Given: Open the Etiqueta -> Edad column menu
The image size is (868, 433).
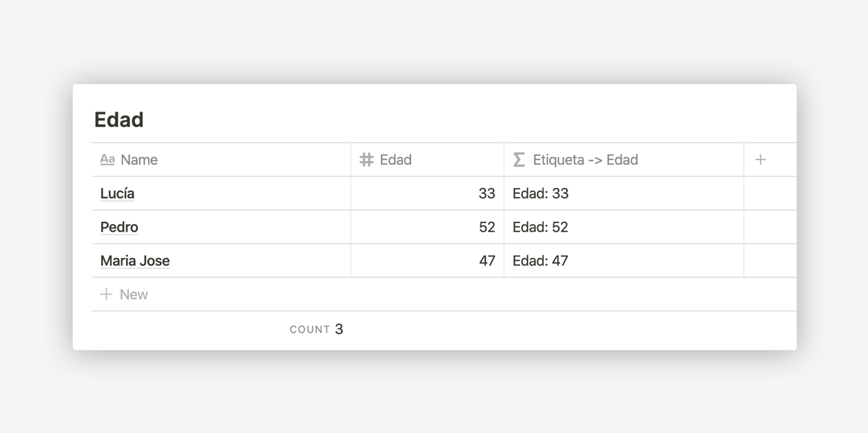Looking at the screenshot, I should [x=585, y=160].
